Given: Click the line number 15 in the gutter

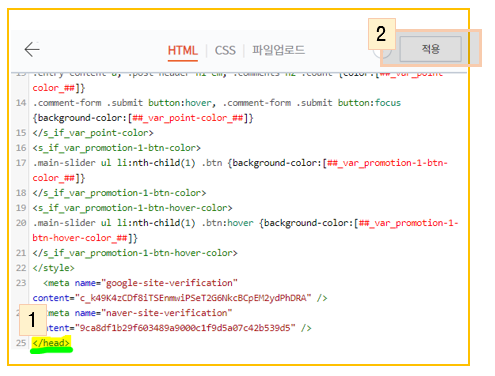Looking at the screenshot, I should 21,133.
